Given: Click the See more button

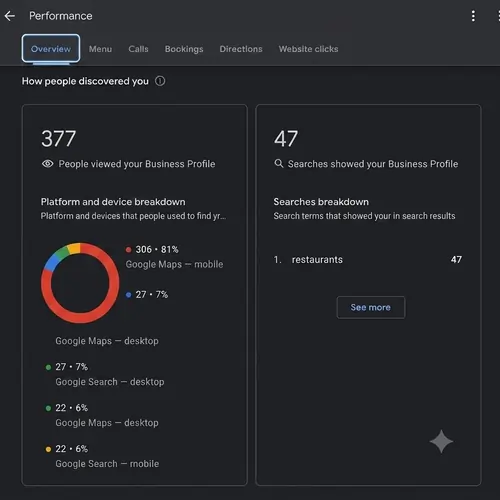Looking at the screenshot, I should click(371, 307).
